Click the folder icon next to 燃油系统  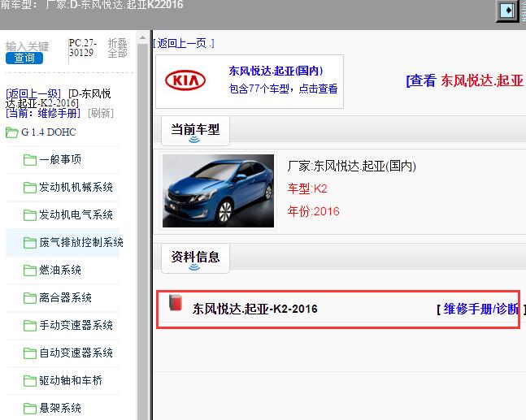(30, 271)
